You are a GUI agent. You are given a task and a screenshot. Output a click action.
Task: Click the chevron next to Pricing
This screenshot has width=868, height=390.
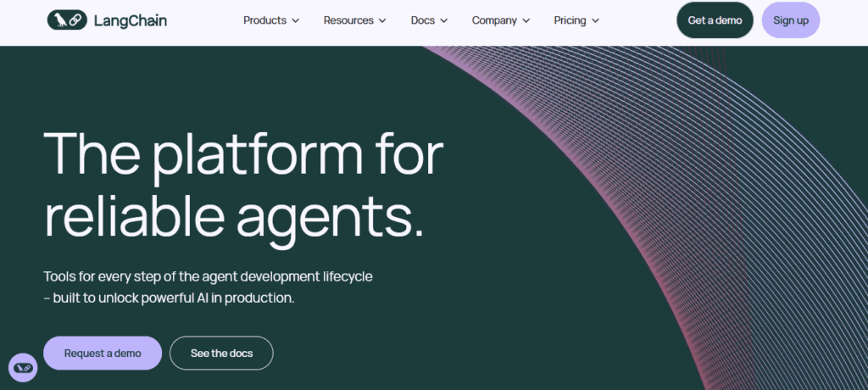click(x=595, y=21)
